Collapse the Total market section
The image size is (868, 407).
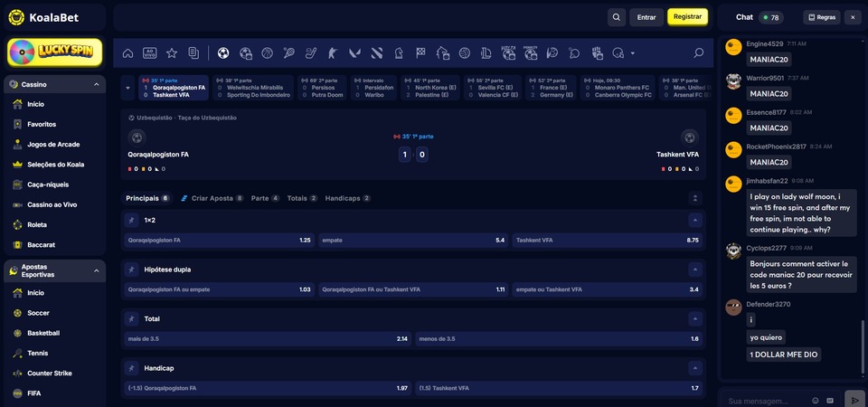[x=694, y=319]
